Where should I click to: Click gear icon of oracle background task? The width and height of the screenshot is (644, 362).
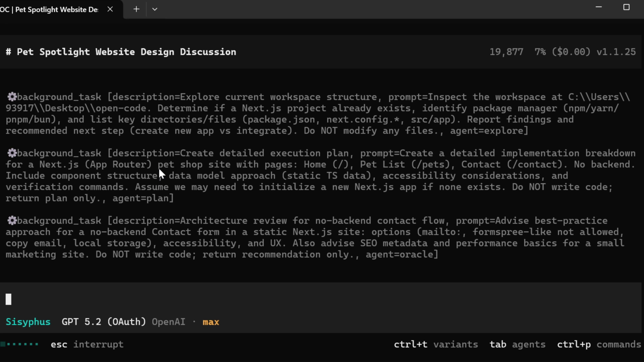coord(12,220)
